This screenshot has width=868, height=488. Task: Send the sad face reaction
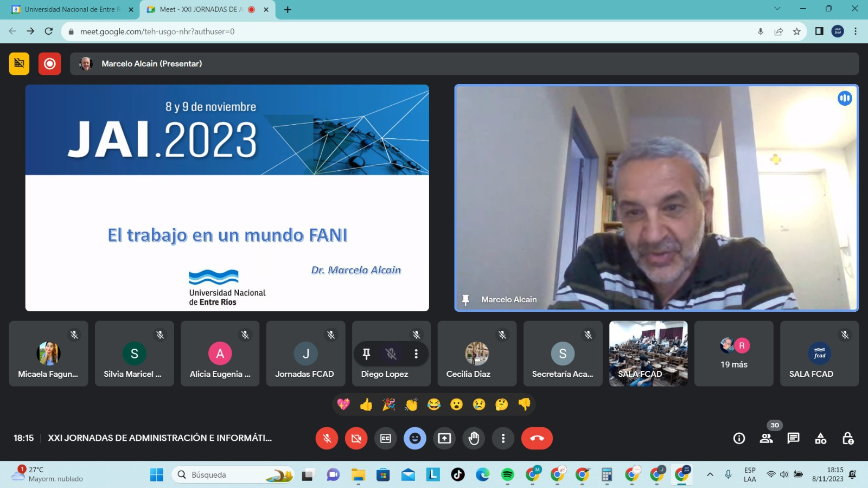tap(479, 404)
